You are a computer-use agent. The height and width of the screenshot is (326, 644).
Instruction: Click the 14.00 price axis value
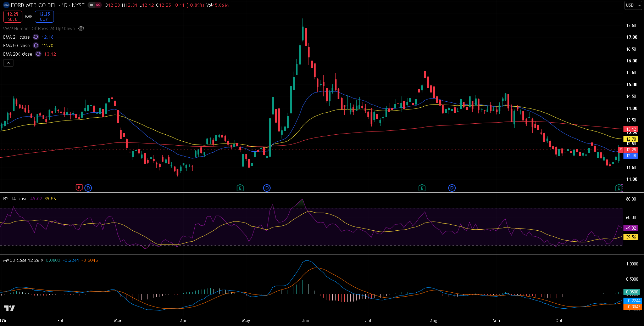[x=632, y=108]
